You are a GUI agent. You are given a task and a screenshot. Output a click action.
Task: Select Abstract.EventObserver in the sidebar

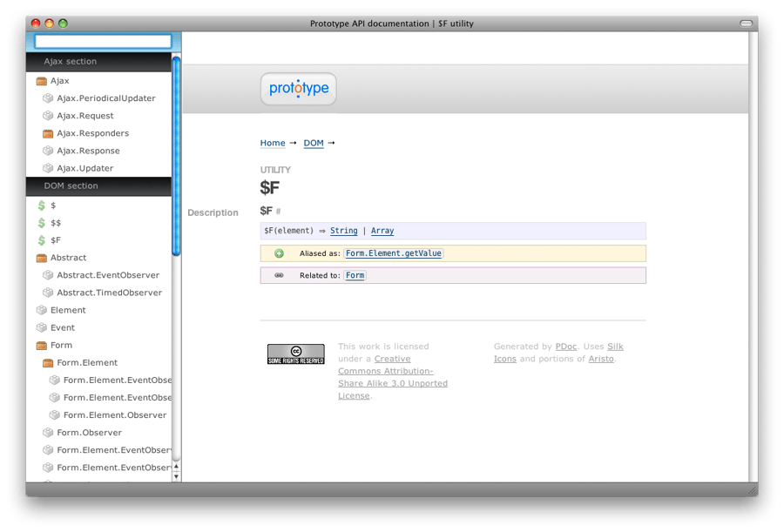tap(108, 275)
